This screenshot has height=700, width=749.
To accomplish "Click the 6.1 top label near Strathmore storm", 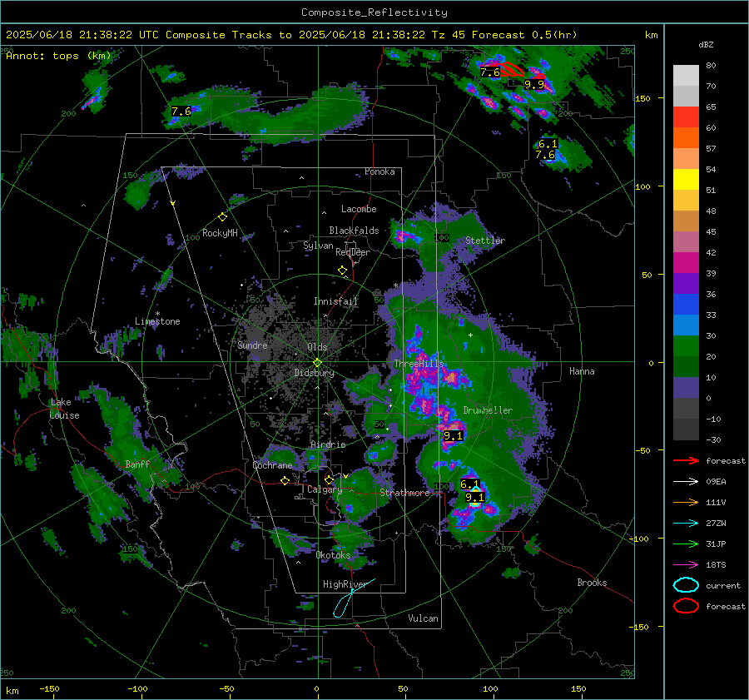I will (469, 484).
